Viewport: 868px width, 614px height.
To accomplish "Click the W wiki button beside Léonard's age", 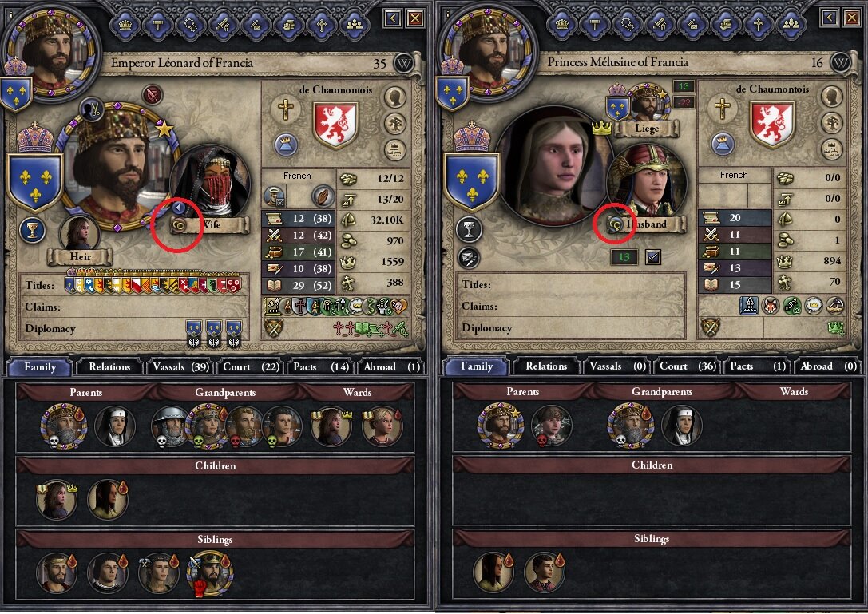I will [x=404, y=63].
